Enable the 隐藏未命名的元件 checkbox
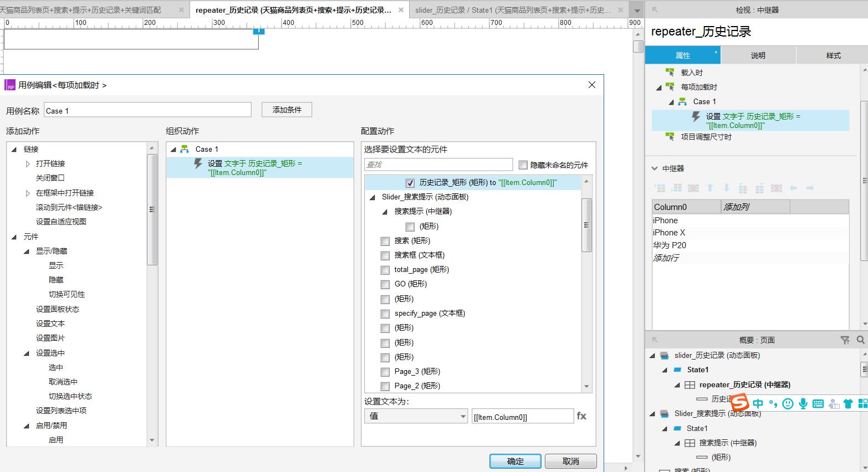Viewport: 868px width, 472px height. coord(523,165)
